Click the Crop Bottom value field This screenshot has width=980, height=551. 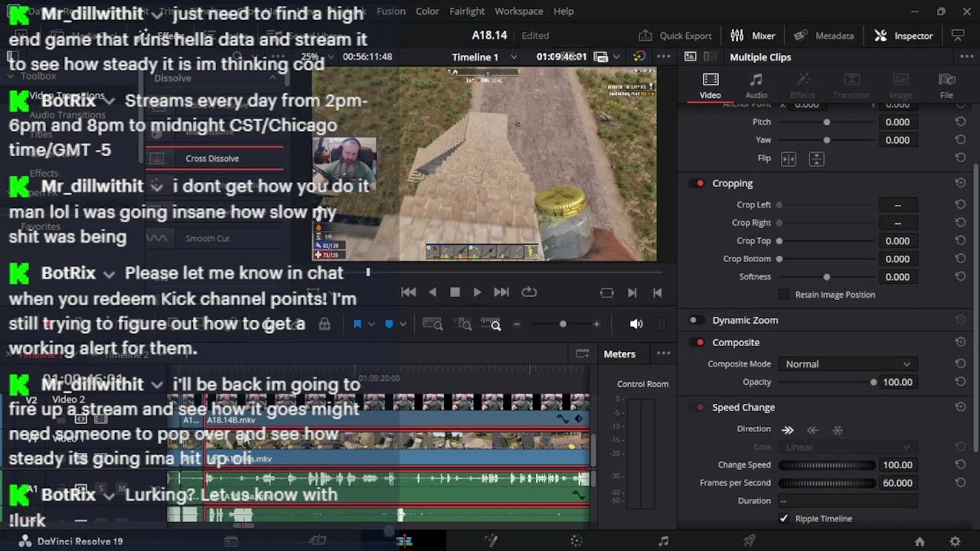point(897,259)
